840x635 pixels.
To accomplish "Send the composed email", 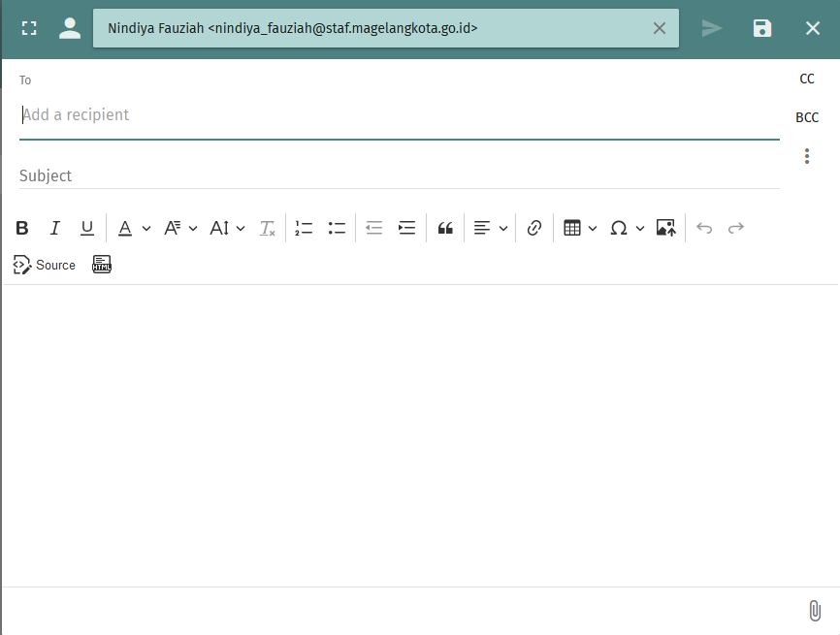I will click(712, 28).
